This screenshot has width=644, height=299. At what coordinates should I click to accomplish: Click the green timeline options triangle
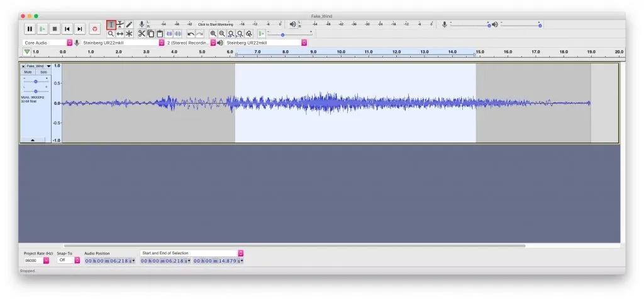(x=26, y=52)
